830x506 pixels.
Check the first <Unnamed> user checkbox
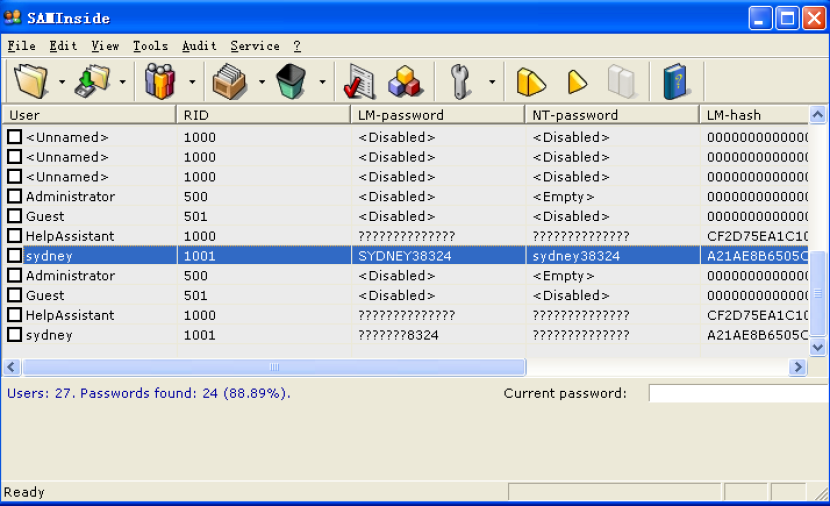tap(15, 137)
